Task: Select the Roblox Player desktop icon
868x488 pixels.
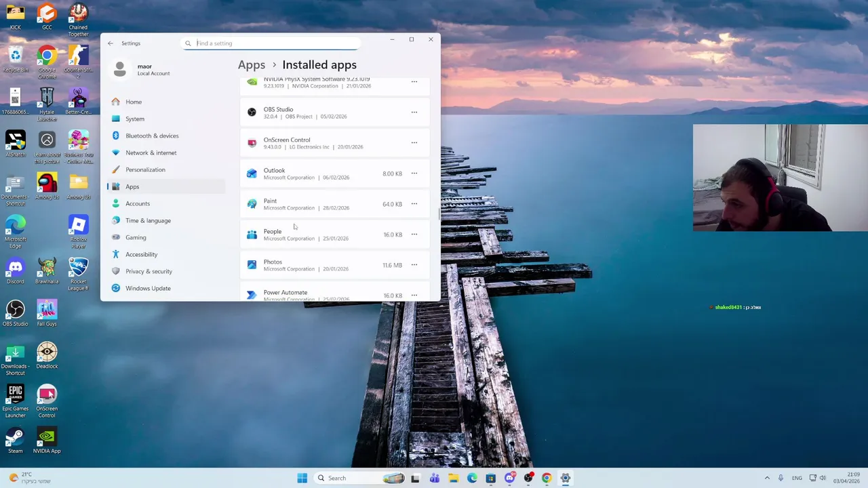Action: coord(78,232)
